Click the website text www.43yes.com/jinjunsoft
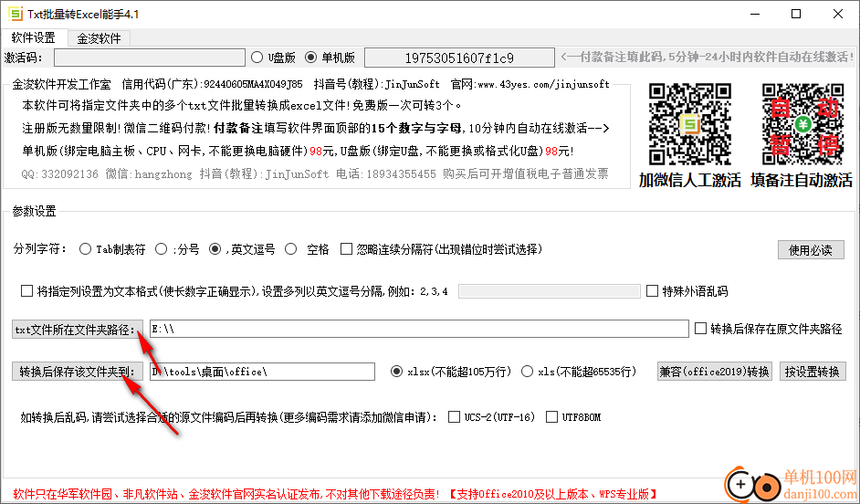Image resolution: width=860 pixels, height=504 pixels. [543, 85]
